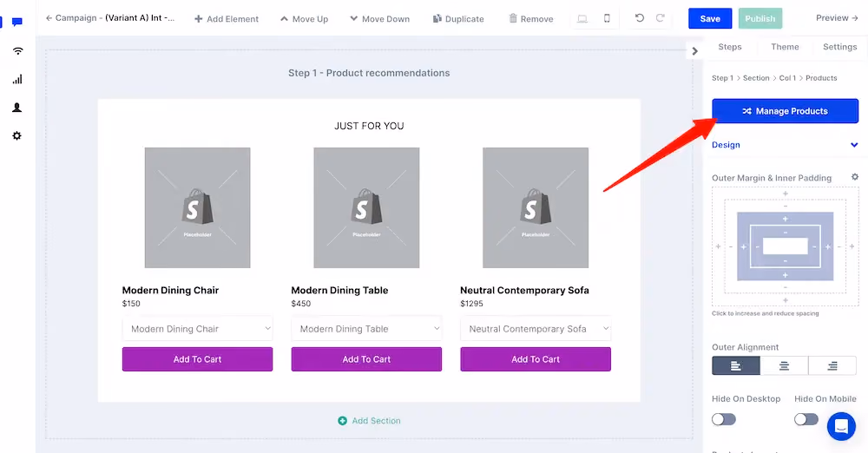Remove the selected element

[x=531, y=19]
